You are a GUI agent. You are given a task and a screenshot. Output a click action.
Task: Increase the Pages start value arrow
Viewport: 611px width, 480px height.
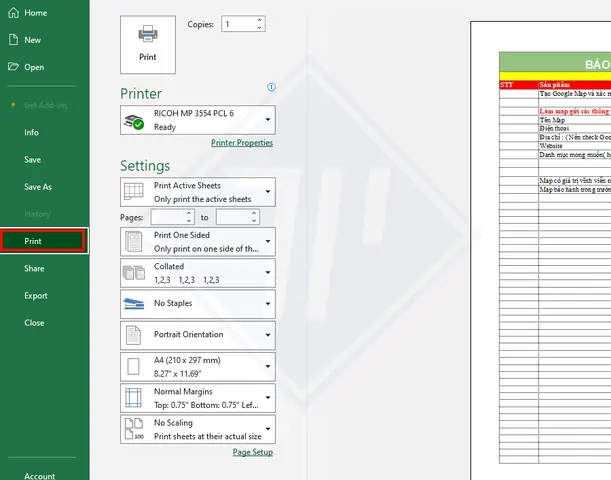pos(189,214)
